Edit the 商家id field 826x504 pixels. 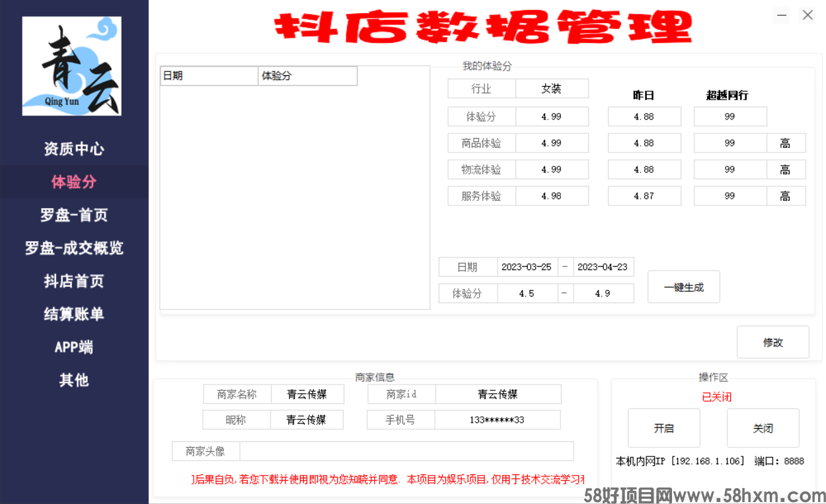coord(498,394)
